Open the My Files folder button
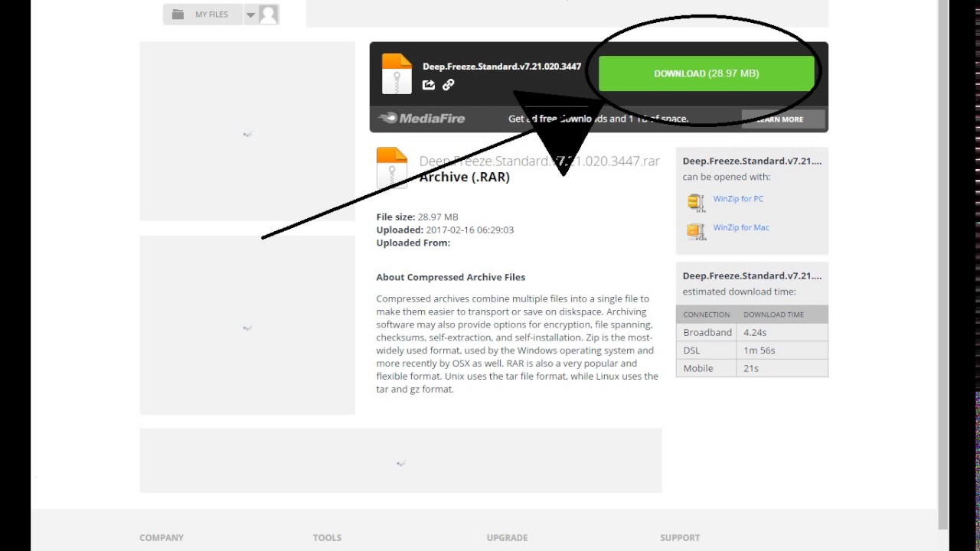 click(x=203, y=15)
